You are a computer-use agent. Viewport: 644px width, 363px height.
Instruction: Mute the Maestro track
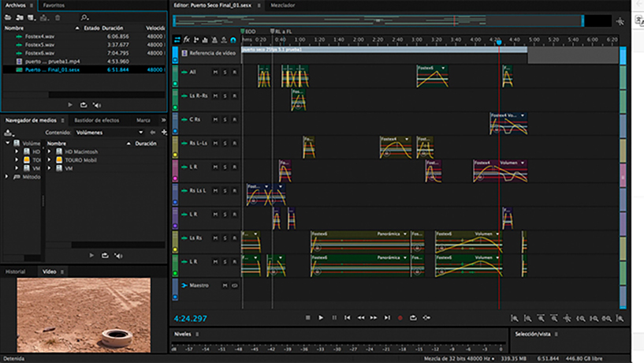pos(225,286)
